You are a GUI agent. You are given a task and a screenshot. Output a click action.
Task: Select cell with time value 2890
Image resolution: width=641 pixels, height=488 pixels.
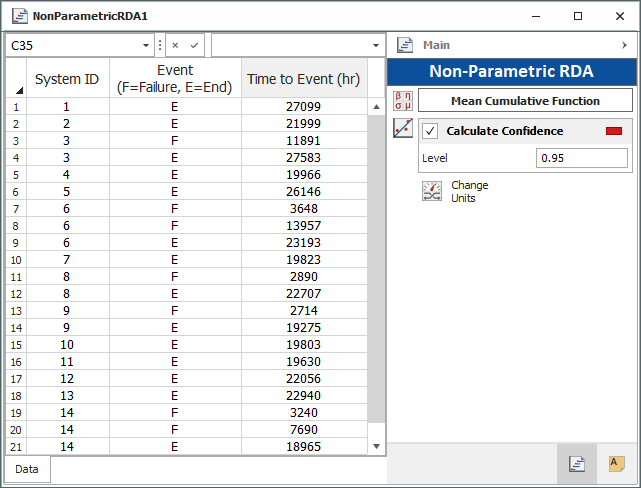point(304,277)
